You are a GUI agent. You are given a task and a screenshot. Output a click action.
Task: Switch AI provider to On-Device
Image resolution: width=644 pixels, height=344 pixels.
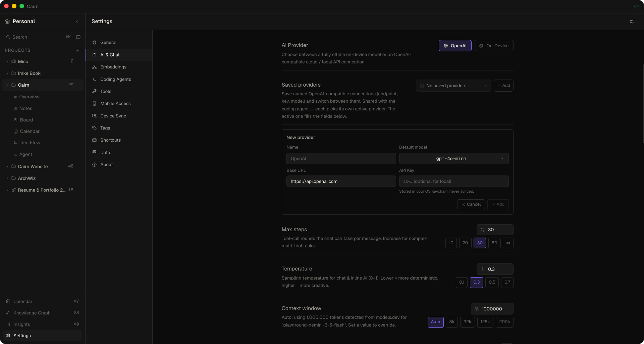click(x=494, y=46)
